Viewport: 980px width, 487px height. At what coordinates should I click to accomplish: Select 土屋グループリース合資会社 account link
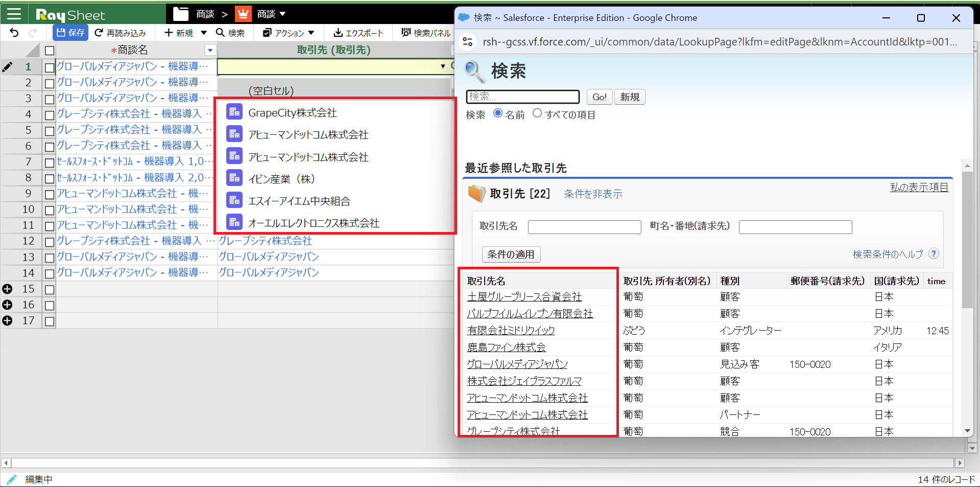pos(524,297)
